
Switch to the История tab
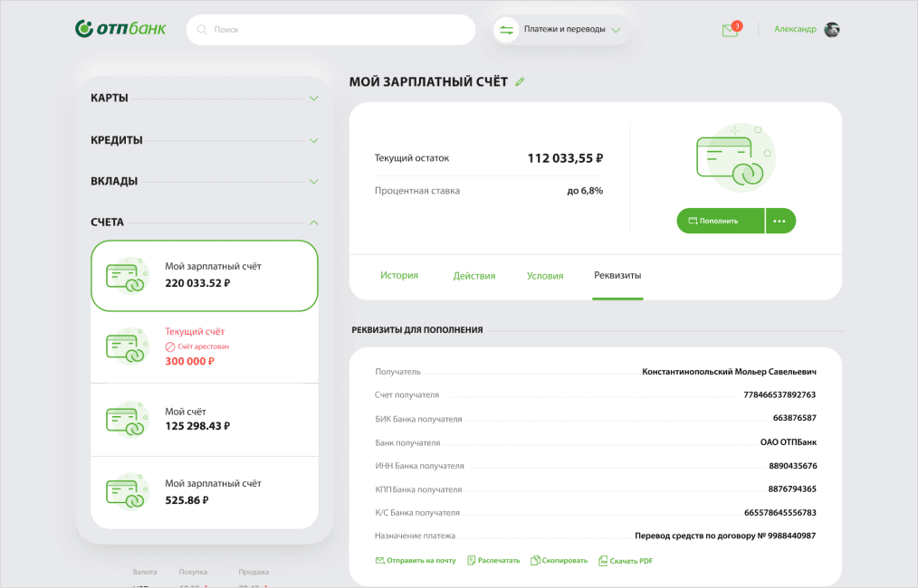pyautogui.click(x=399, y=276)
